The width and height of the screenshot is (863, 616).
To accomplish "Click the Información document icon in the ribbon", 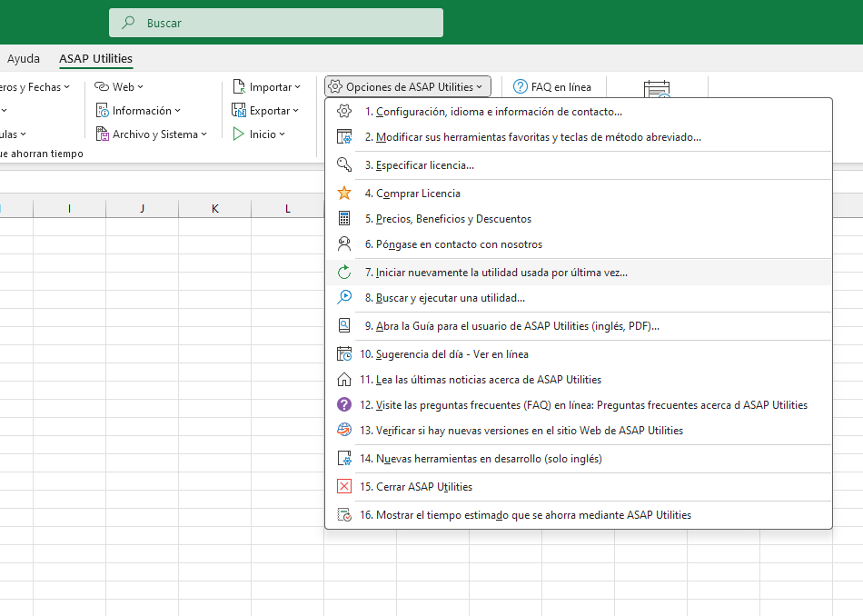I will tap(103, 110).
